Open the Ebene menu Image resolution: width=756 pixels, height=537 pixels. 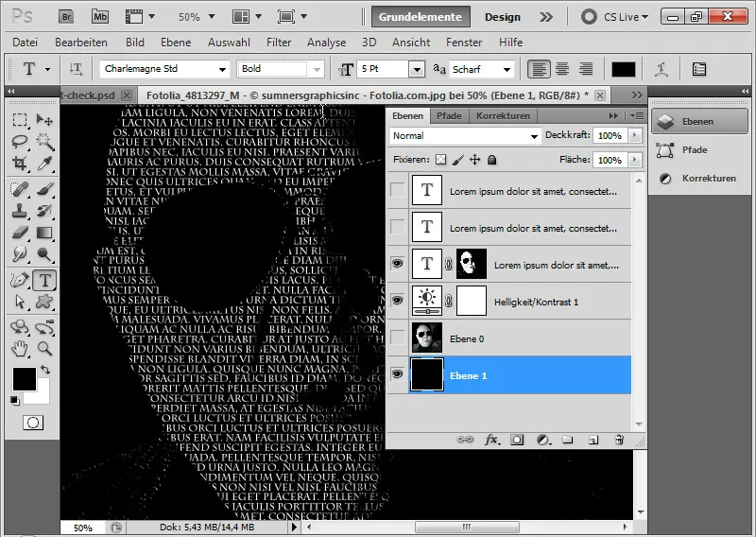(176, 43)
